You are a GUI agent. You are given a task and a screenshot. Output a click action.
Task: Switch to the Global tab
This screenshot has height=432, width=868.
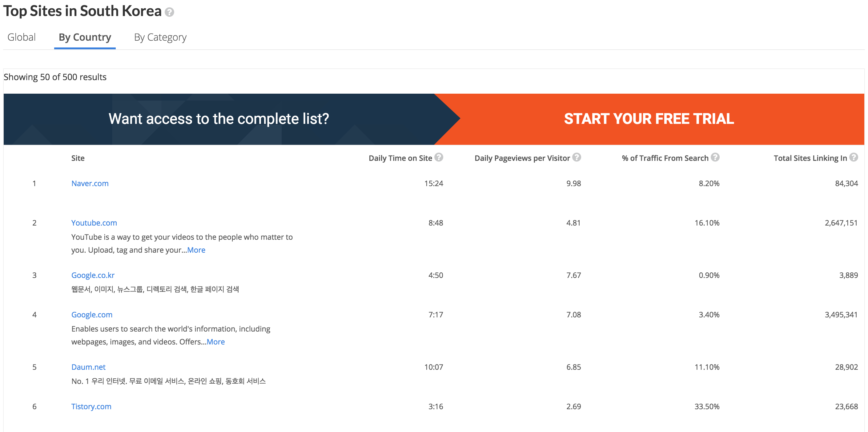click(x=22, y=37)
